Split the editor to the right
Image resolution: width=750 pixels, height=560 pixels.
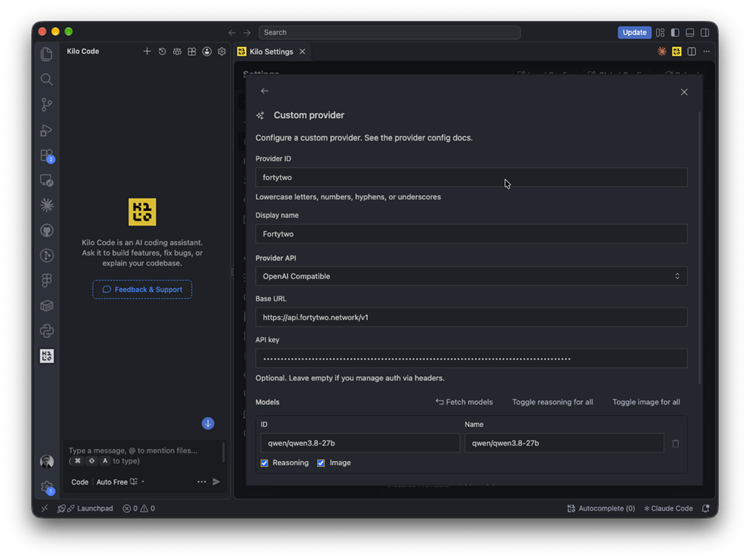(692, 51)
